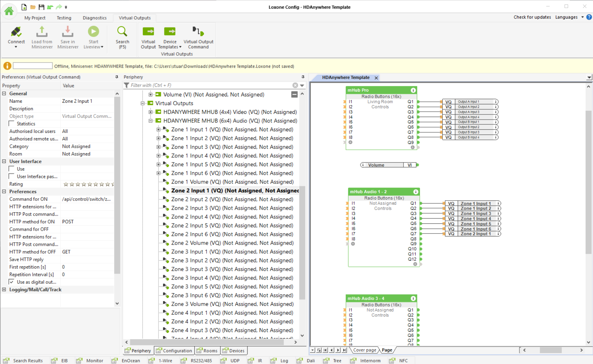Redo action in quick toolbar
The height and width of the screenshot is (364, 593).
click(59, 7)
